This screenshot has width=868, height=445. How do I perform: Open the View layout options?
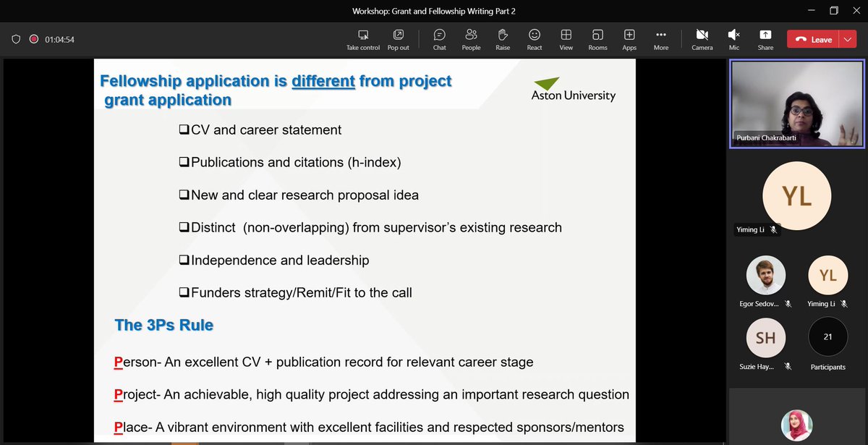click(x=566, y=40)
